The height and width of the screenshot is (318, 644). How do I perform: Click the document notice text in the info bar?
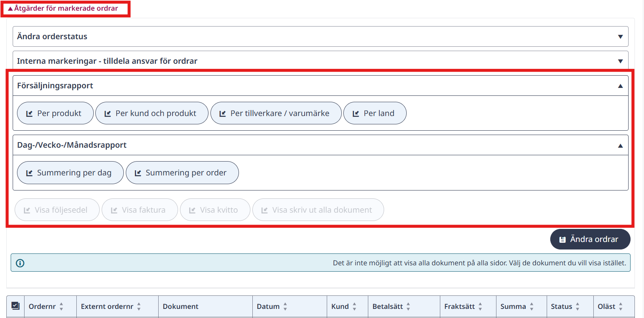click(x=479, y=263)
